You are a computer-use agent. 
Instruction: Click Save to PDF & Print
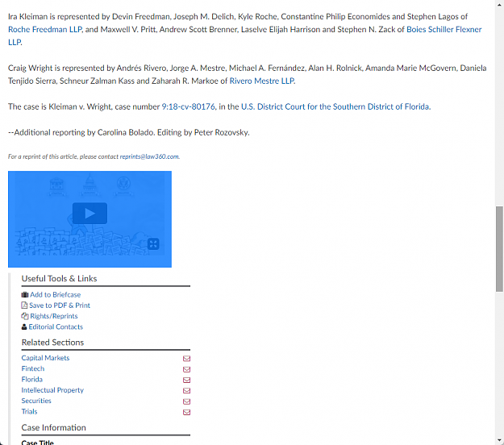[60, 306]
